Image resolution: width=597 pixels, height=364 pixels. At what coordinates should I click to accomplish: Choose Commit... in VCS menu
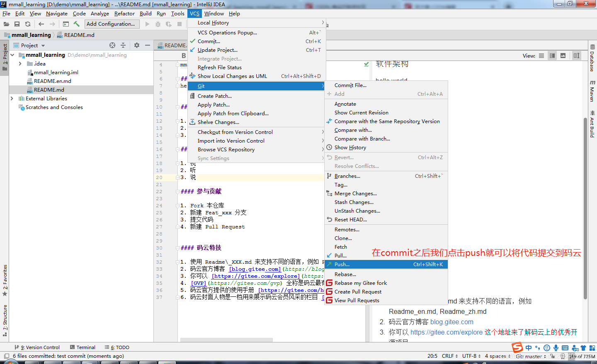click(x=256, y=41)
